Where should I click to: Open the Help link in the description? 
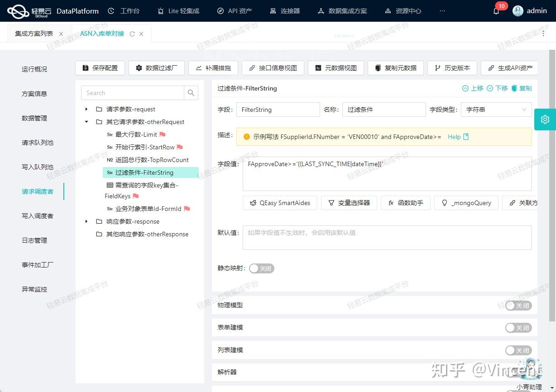[x=455, y=137]
